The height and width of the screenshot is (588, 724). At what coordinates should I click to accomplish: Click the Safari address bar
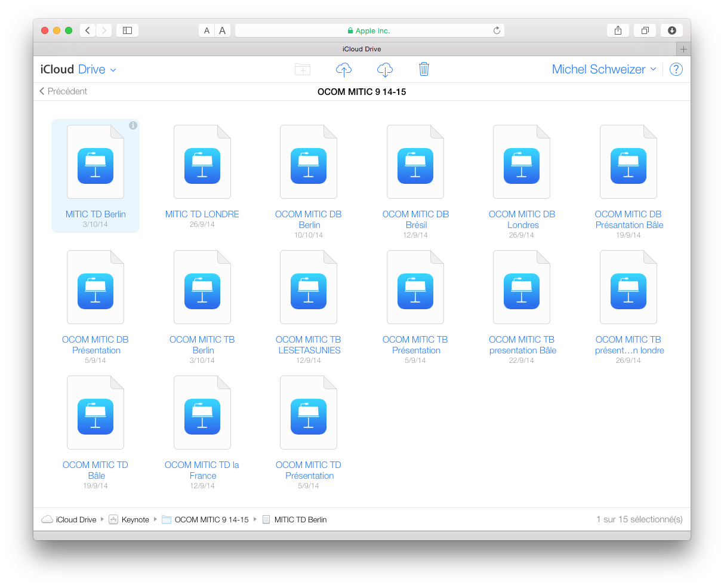[x=369, y=30]
